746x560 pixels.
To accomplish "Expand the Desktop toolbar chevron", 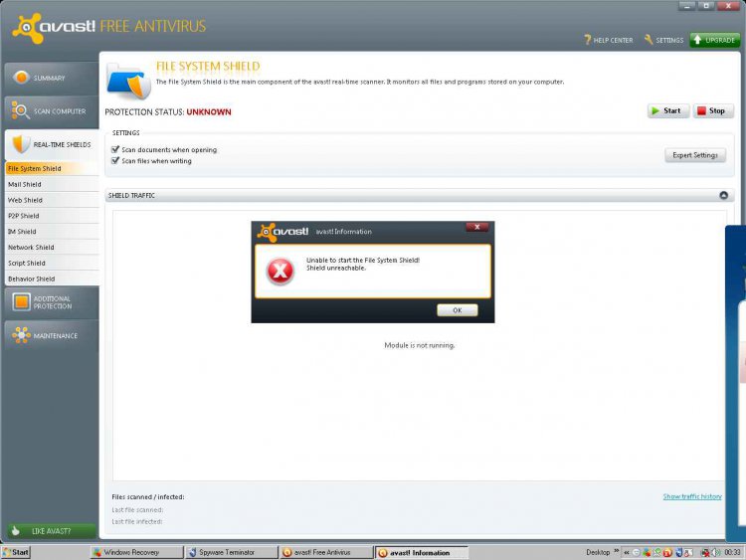I will pyautogui.click(x=617, y=550).
